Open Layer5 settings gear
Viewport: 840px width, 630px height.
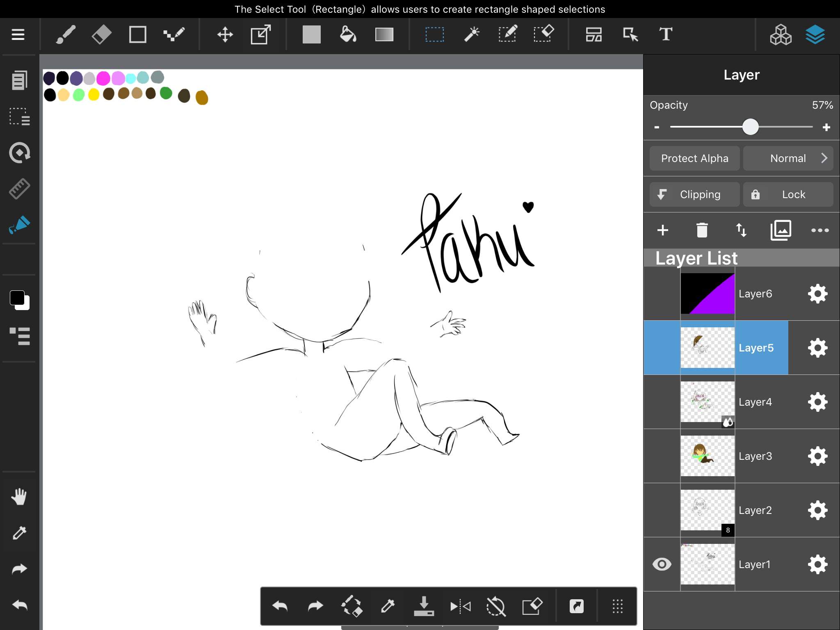[817, 348]
